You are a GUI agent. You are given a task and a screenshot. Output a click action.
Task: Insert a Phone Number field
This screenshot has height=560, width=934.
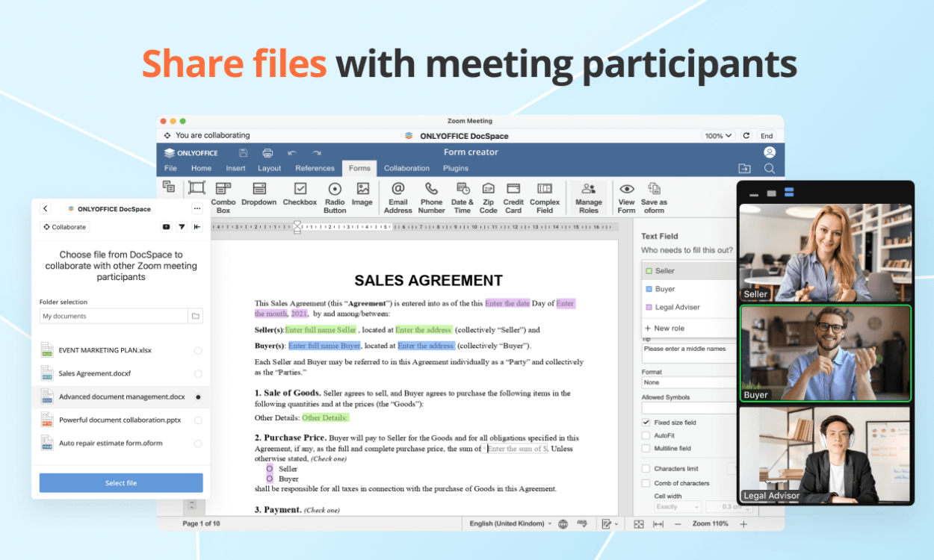tap(431, 196)
